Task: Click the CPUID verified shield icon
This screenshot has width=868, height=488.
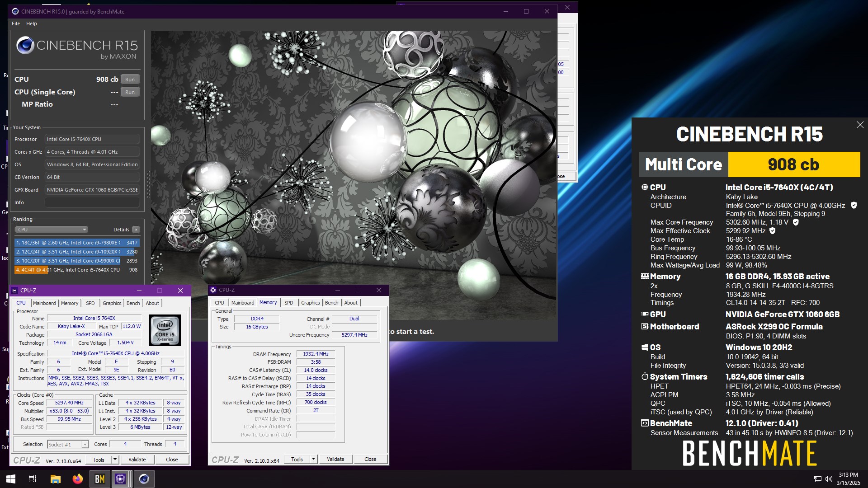Action: click(x=854, y=205)
